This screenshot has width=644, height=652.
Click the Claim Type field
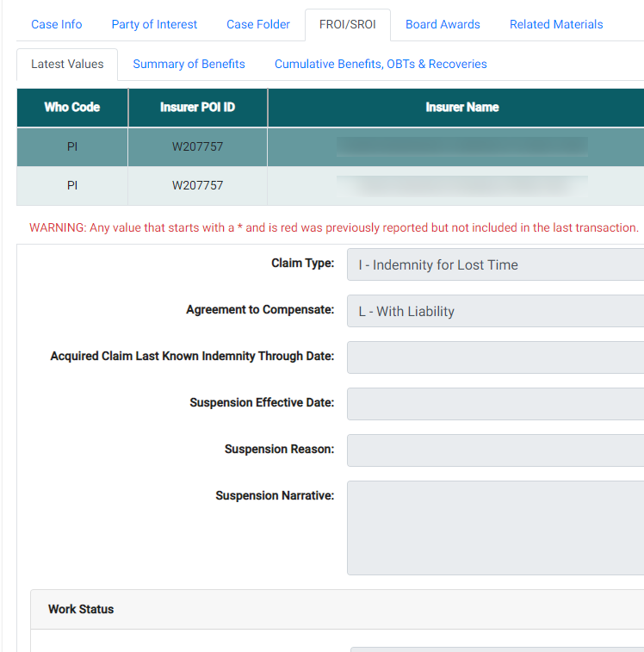pos(495,264)
